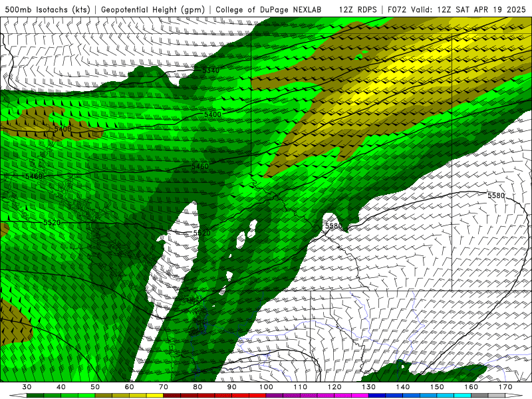
Task: Click the '12Z RDPS' model run label
Action: [x=358, y=9]
